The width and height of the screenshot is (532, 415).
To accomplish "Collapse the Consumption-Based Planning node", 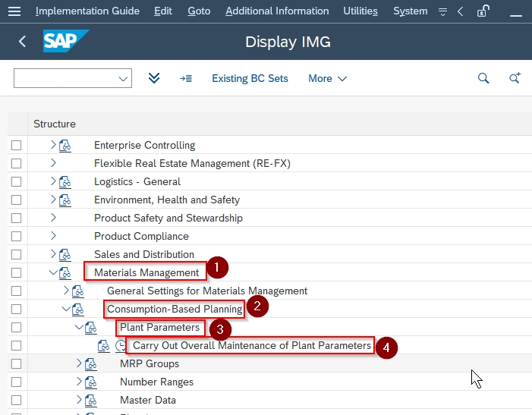I will [x=66, y=309].
